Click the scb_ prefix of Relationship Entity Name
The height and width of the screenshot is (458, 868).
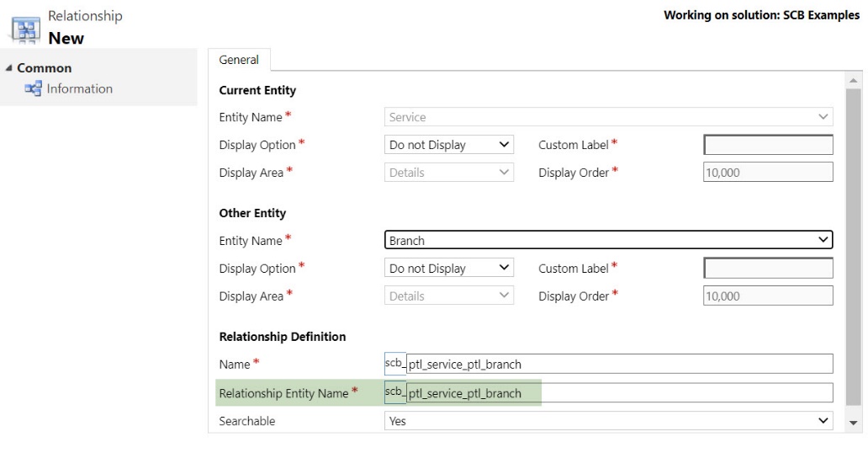(395, 392)
